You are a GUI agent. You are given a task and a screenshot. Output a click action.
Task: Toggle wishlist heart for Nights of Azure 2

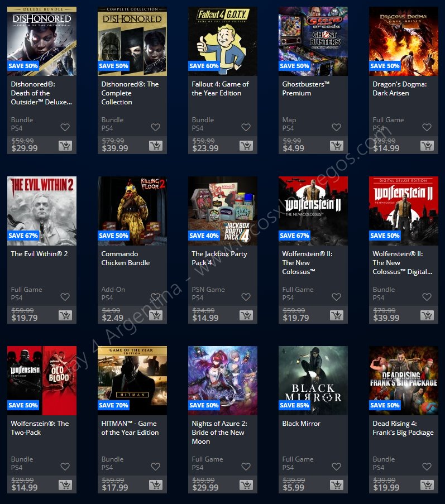point(246,467)
